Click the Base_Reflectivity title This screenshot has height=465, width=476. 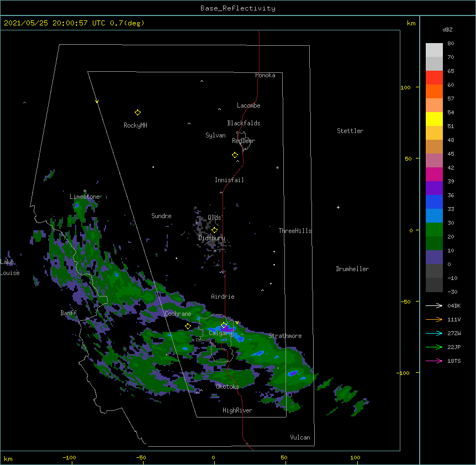(238, 8)
